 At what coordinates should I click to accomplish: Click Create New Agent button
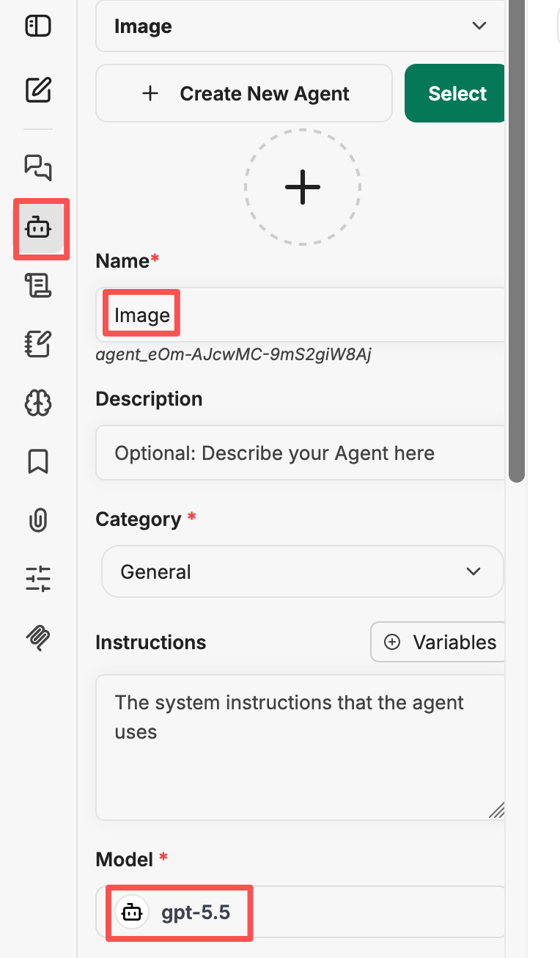[244, 94]
